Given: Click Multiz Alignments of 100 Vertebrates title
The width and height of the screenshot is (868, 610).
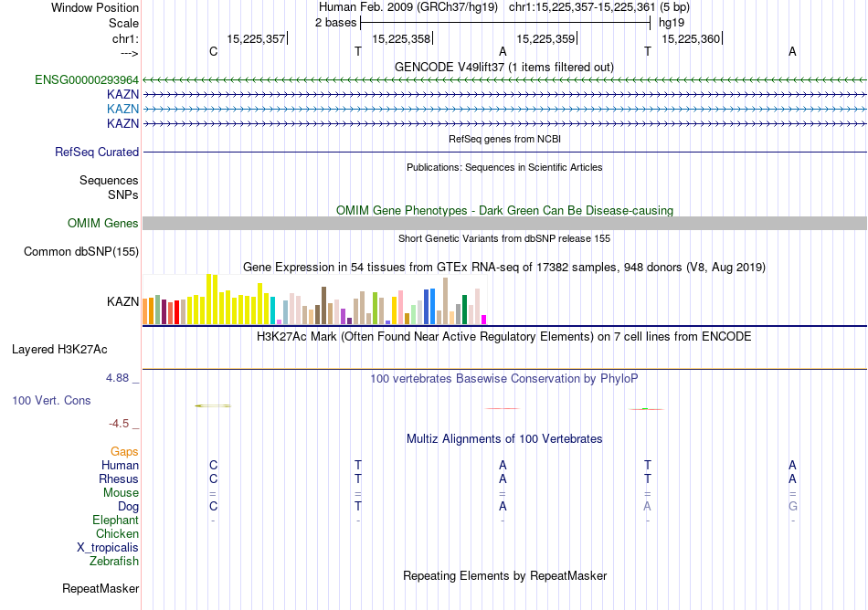Looking at the screenshot, I should click(504, 438).
